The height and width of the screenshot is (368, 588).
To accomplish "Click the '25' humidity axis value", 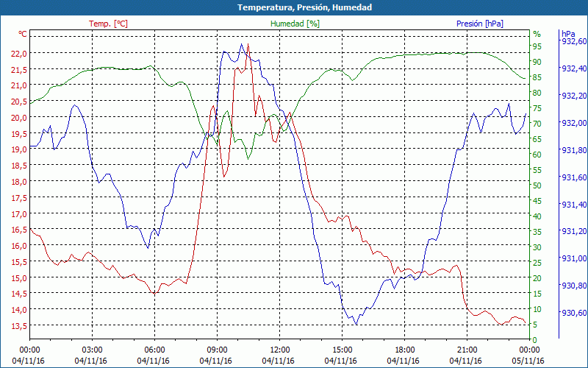I will click(x=537, y=263).
